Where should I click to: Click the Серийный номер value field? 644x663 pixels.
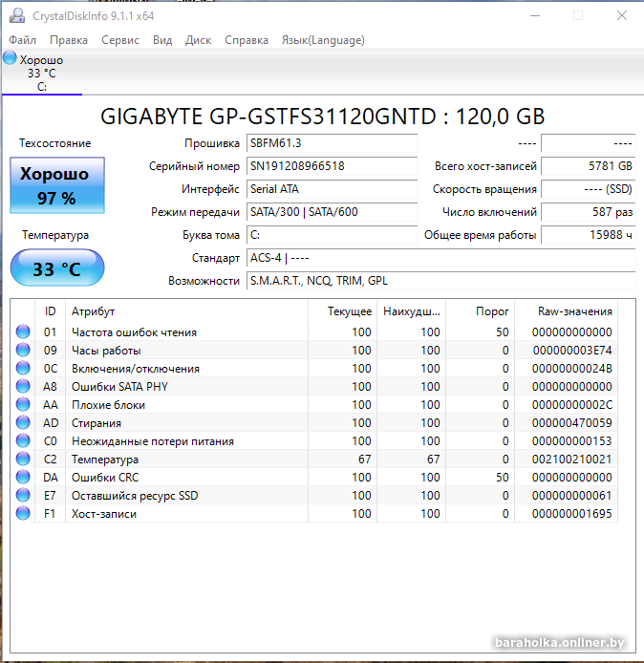[x=332, y=166]
